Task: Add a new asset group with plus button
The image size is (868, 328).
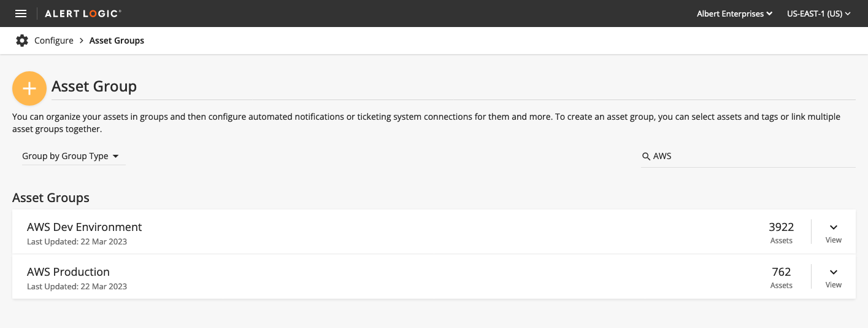Action: tap(29, 88)
